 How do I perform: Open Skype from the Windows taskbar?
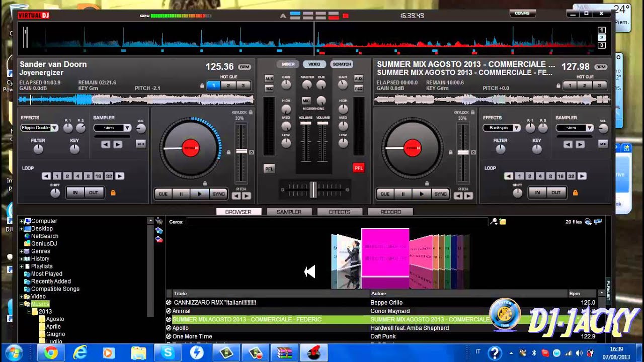(x=168, y=353)
